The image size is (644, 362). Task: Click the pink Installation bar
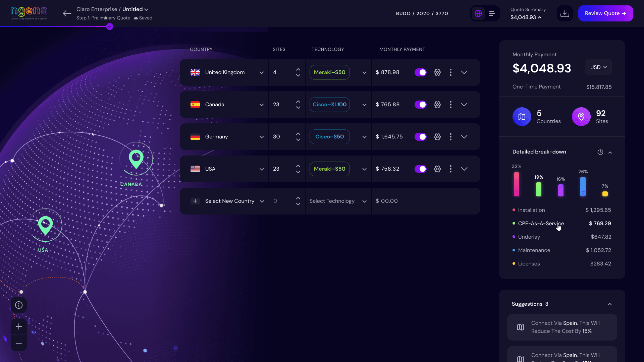click(x=517, y=184)
